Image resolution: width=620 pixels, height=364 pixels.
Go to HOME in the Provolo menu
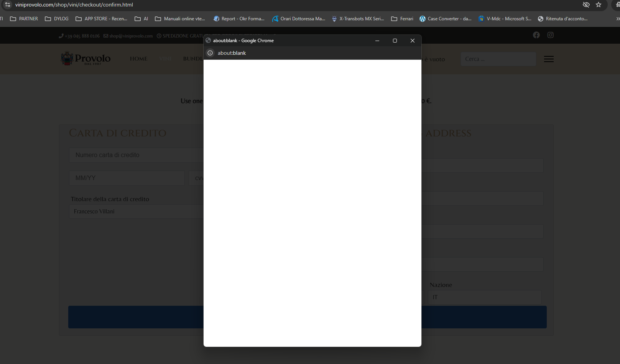pos(139,59)
